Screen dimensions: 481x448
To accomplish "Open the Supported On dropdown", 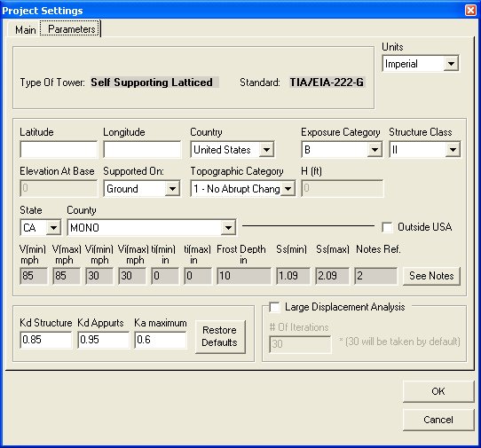I will point(142,189).
